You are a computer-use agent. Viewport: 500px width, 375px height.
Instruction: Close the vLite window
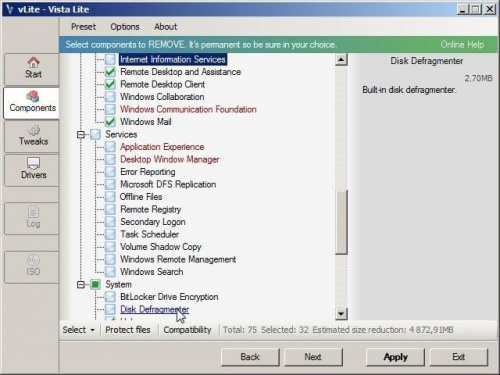pos(489,9)
